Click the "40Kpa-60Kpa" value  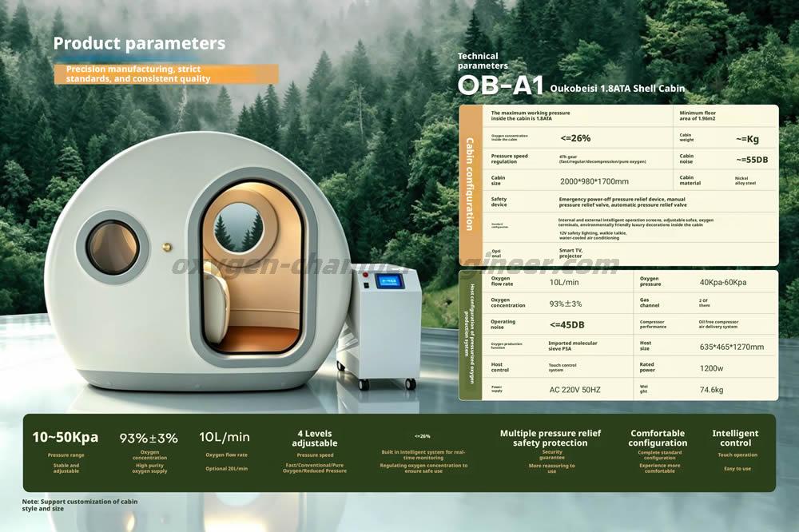(722, 282)
